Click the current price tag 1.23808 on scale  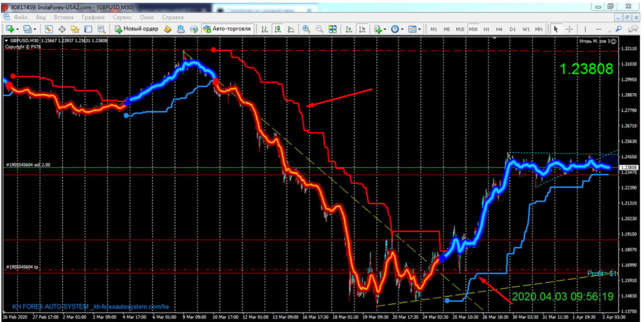pyautogui.click(x=628, y=167)
